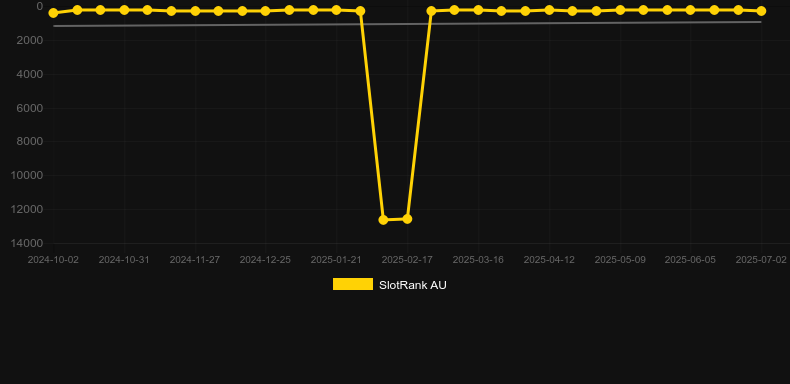Toggle the SlotRank AU legend entry
Viewport: 790px width, 384px height.
pos(389,285)
